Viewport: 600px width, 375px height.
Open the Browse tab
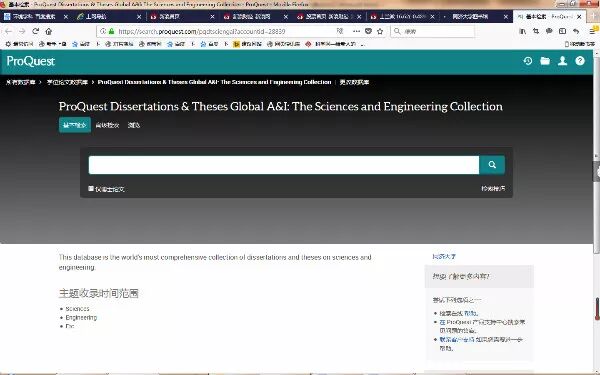coord(134,125)
